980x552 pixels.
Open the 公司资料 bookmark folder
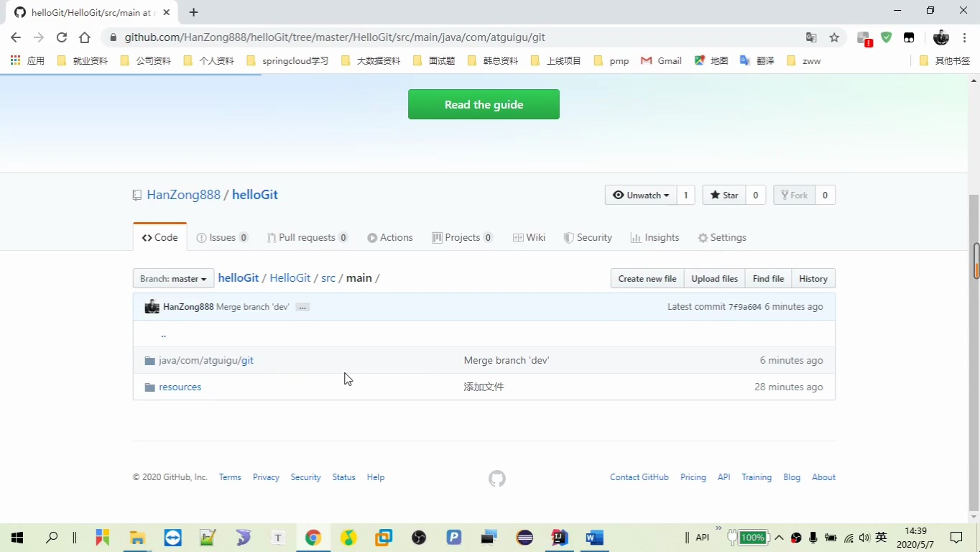[145, 61]
